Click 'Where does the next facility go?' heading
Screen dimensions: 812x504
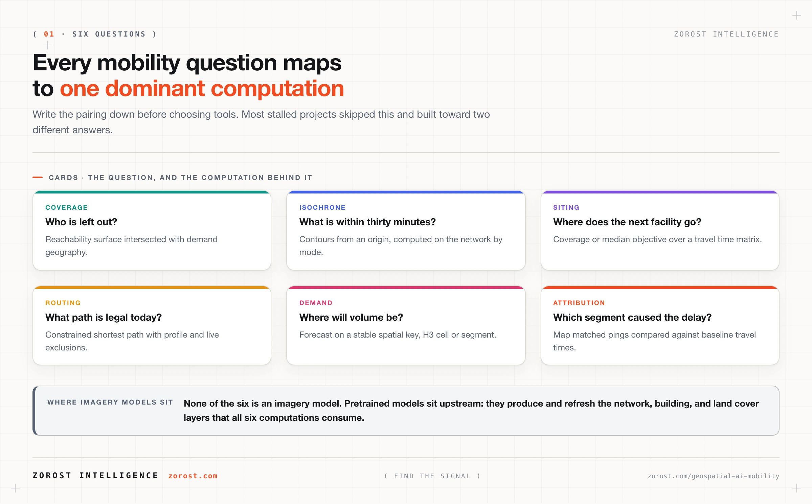click(x=627, y=222)
